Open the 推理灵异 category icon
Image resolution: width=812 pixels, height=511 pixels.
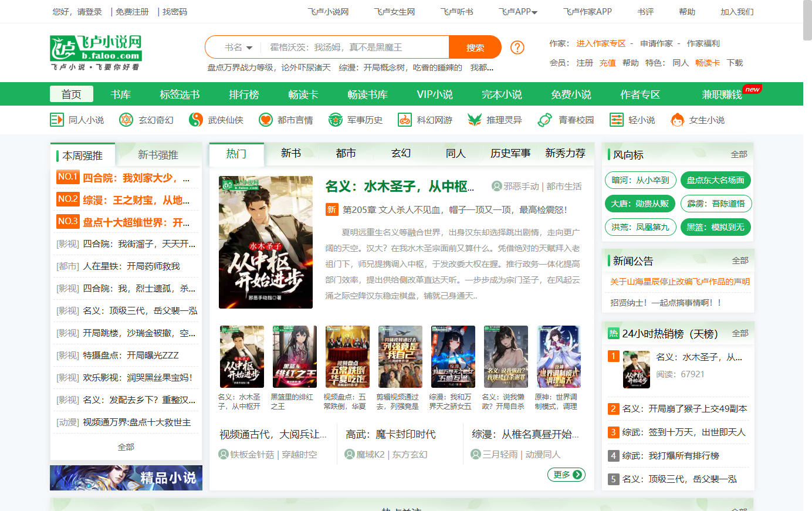coord(475,120)
